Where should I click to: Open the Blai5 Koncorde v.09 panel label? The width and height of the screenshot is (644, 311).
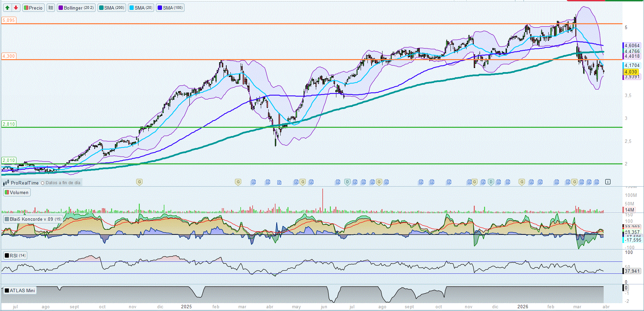(x=33, y=219)
